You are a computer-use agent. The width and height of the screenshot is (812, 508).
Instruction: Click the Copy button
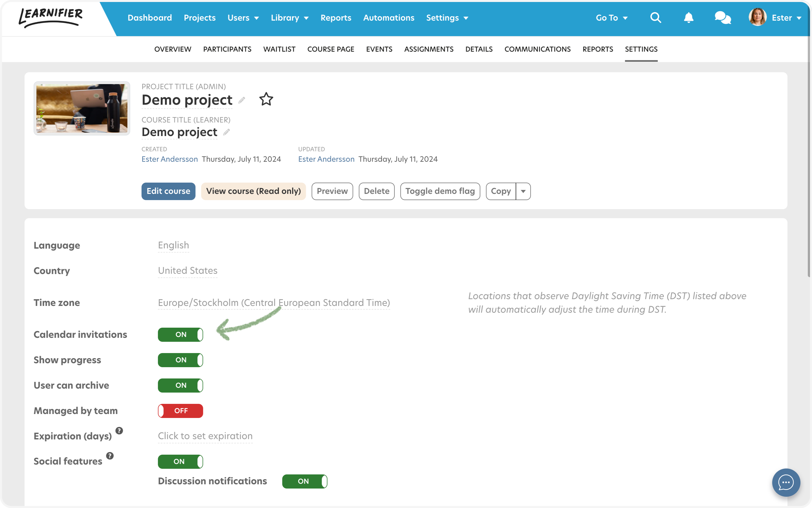pyautogui.click(x=501, y=191)
